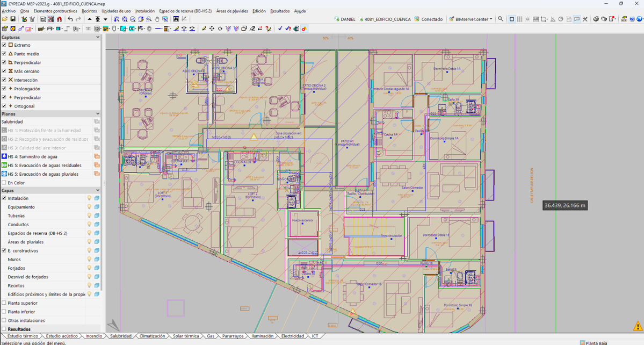Collapse the Capturas panel

tap(98, 38)
